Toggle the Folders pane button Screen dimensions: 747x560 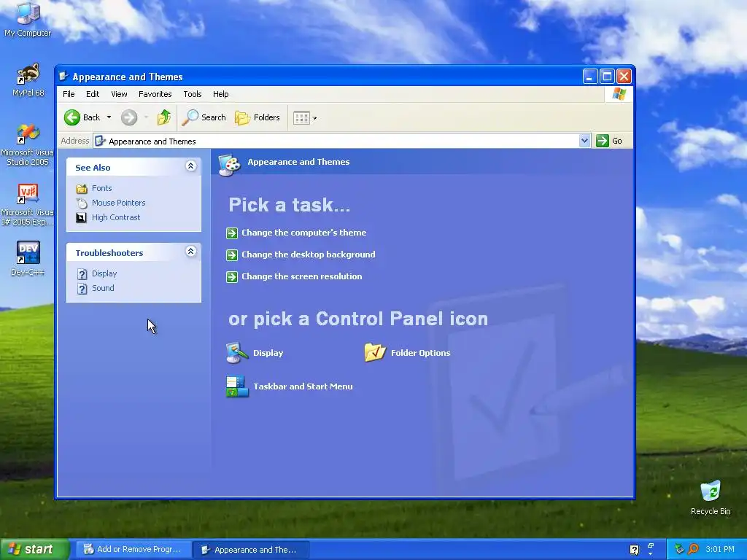(258, 117)
